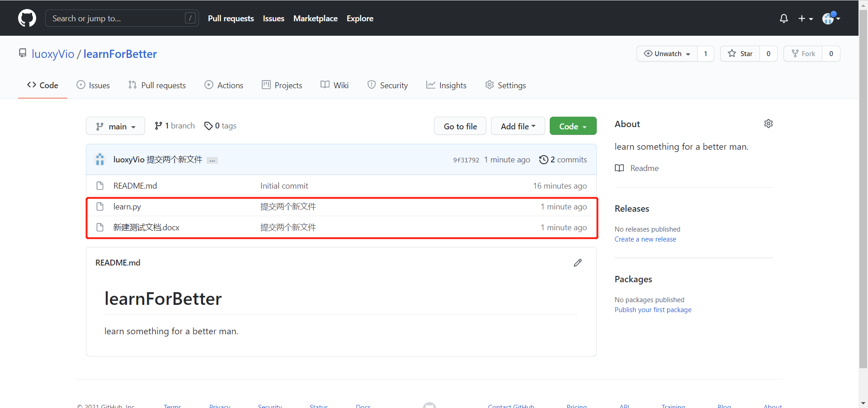Click the Fork button
Viewport: 868px width, 408px height.
coord(803,53)
